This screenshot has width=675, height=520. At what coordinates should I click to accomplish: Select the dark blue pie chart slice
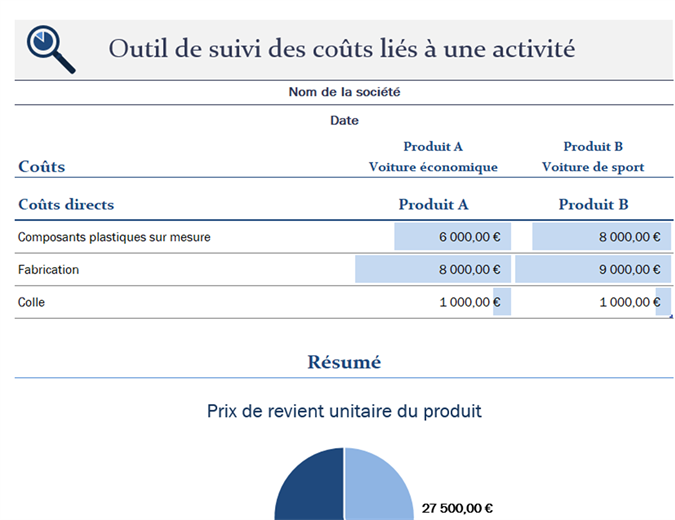pos(314,489)
